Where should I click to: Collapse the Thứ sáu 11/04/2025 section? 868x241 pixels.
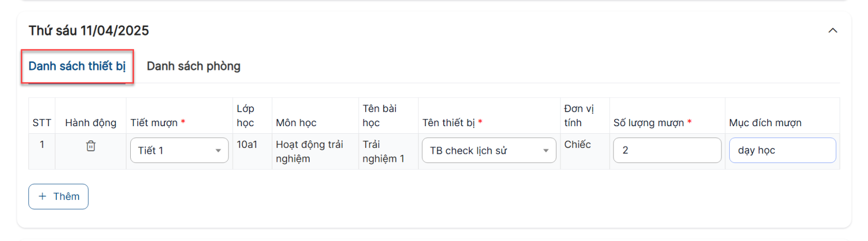[x=833, y=31]
